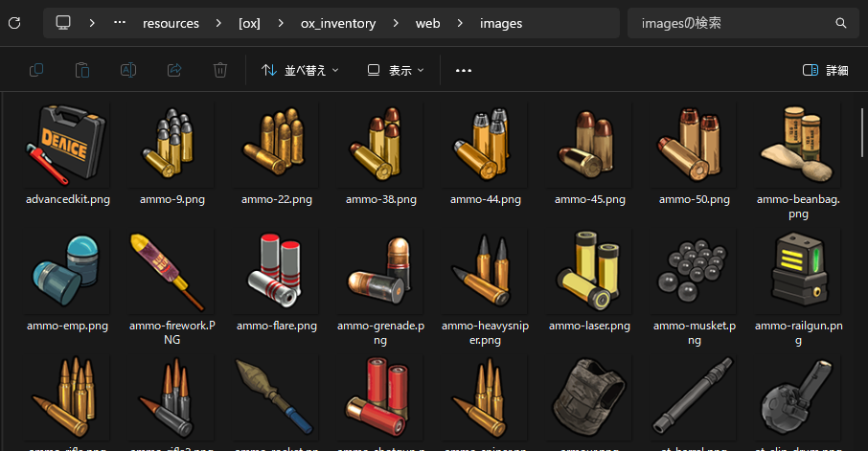Open the See more ellipsis menu
The width and height of the screenshot is (868, 451).
464,70
